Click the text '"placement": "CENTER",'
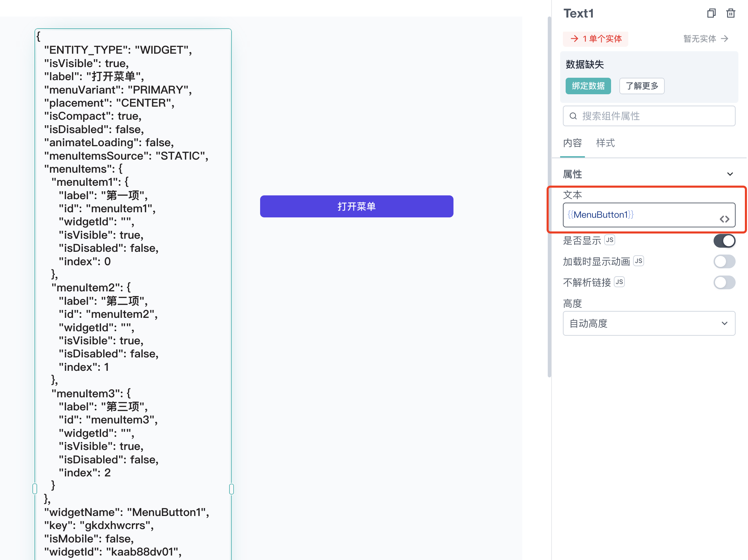Image resolution: width=748 pixels, height=560 pixels. tap(109, 103)
